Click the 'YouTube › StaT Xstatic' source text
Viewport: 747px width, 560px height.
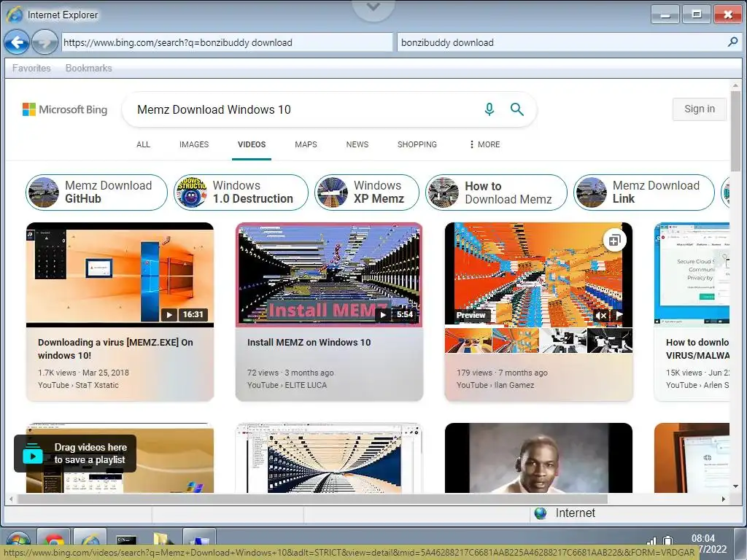(x=78, y=385)
